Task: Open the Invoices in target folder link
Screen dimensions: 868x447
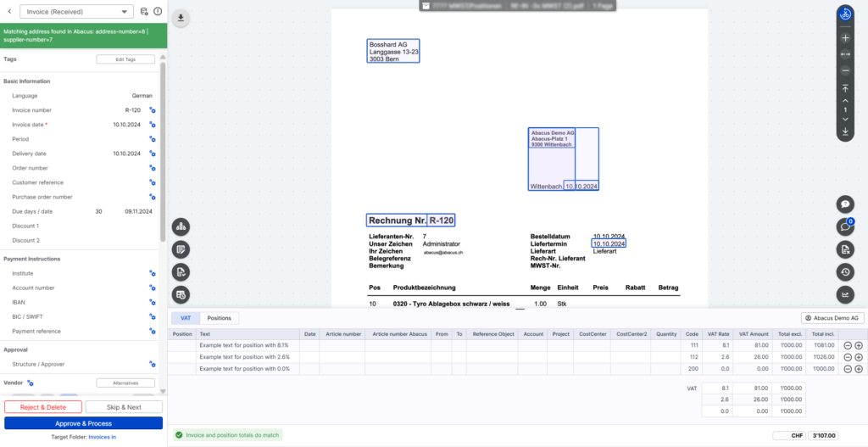Action: point(103,437)
